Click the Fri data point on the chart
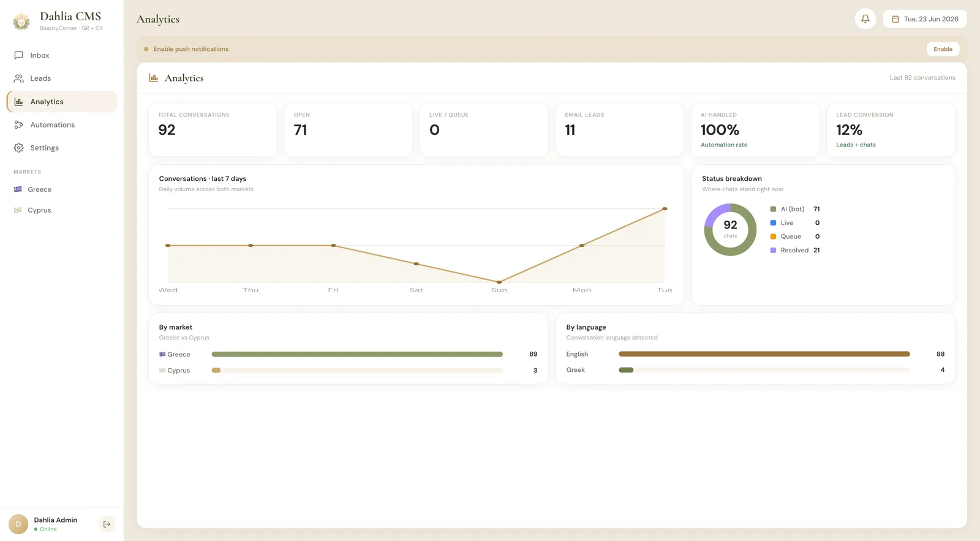The width and height of the screenshot is (980, 541). pyautogui.click(x=333, y=246)
